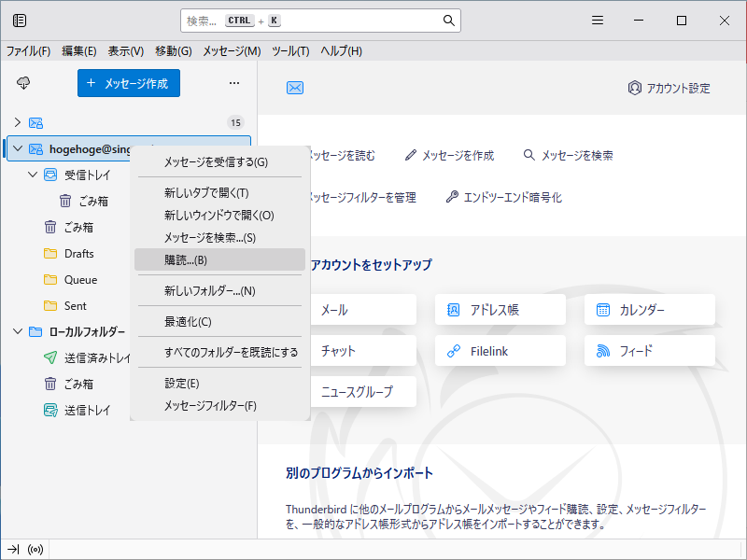Open the folder pane options ellipsis

click(x=234, y=83)
